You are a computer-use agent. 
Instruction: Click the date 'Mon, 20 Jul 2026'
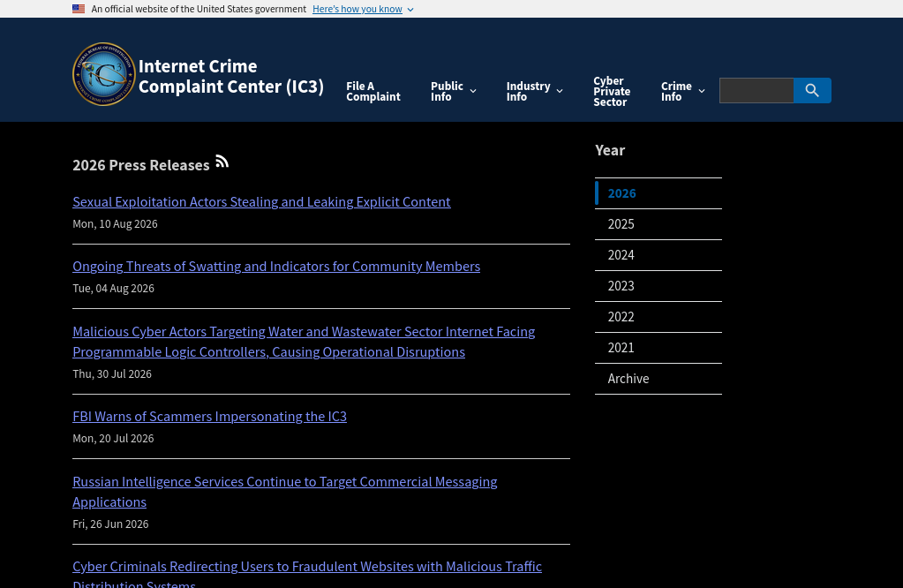(x=114, y=439)
